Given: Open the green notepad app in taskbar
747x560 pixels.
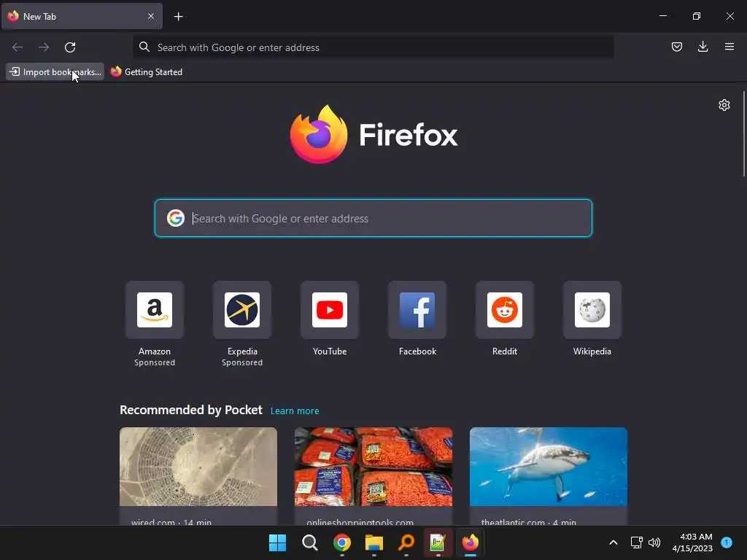Looking at the screenshot, I should coord(438,542).
